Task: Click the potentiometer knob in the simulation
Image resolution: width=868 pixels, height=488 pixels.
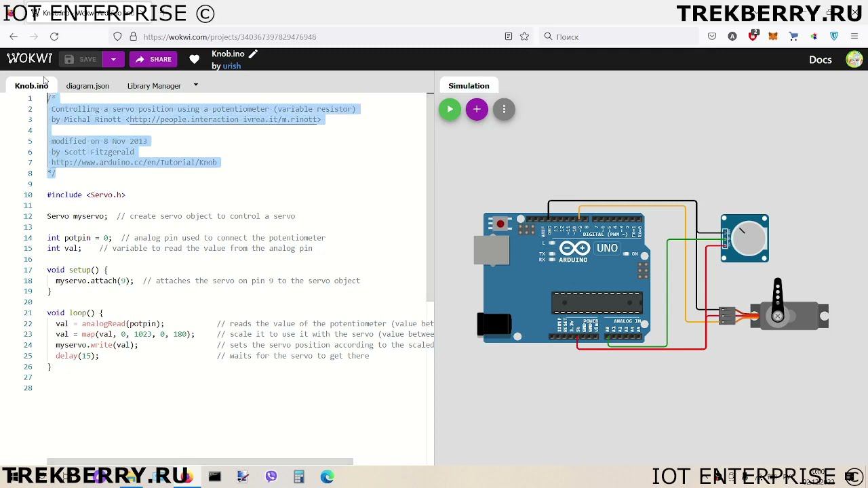Action: click(x=747, y=239)
